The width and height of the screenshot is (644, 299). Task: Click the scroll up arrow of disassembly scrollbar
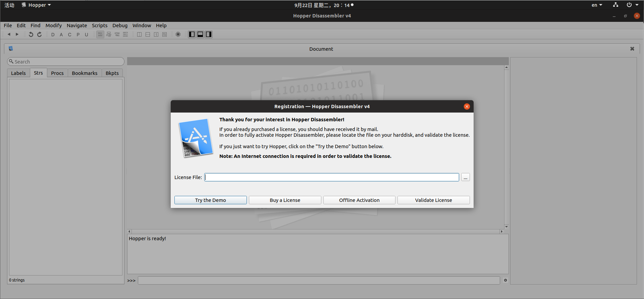pos(506,68)
